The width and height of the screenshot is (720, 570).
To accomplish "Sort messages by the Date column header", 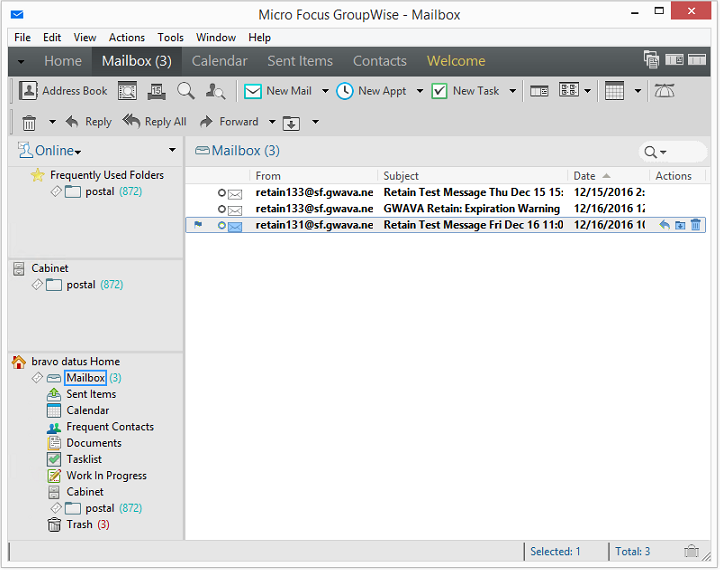I will (585, 176).
